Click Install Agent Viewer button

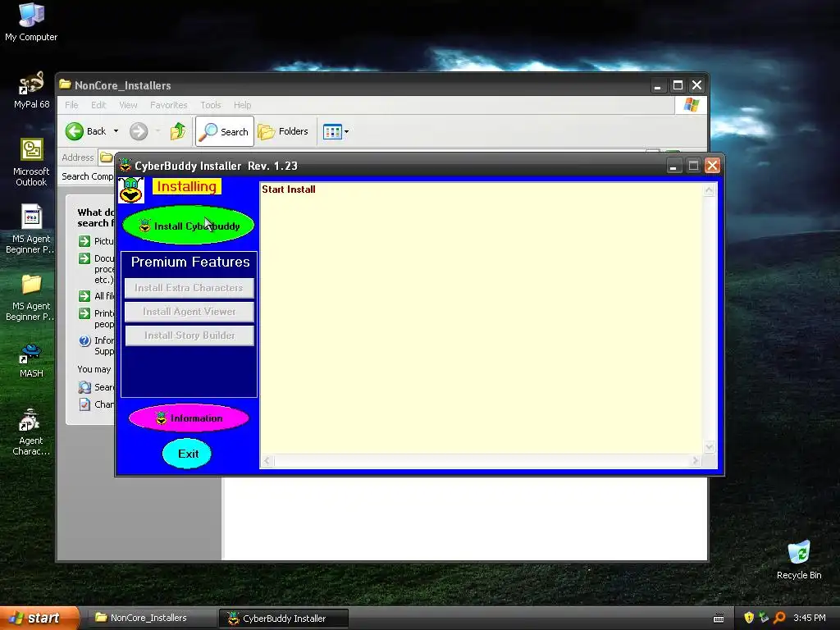[189, 311]
